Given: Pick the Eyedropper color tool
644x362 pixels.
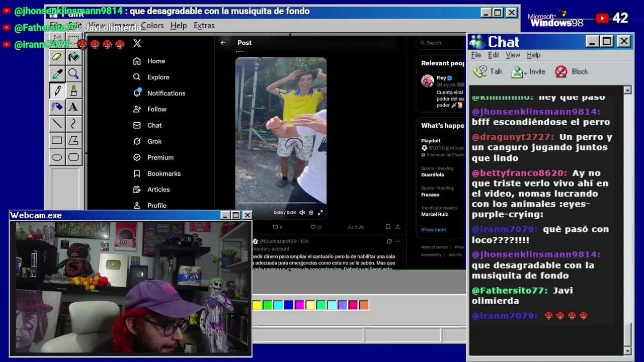Looking at the screenshot, I should [x=57, y=74].
